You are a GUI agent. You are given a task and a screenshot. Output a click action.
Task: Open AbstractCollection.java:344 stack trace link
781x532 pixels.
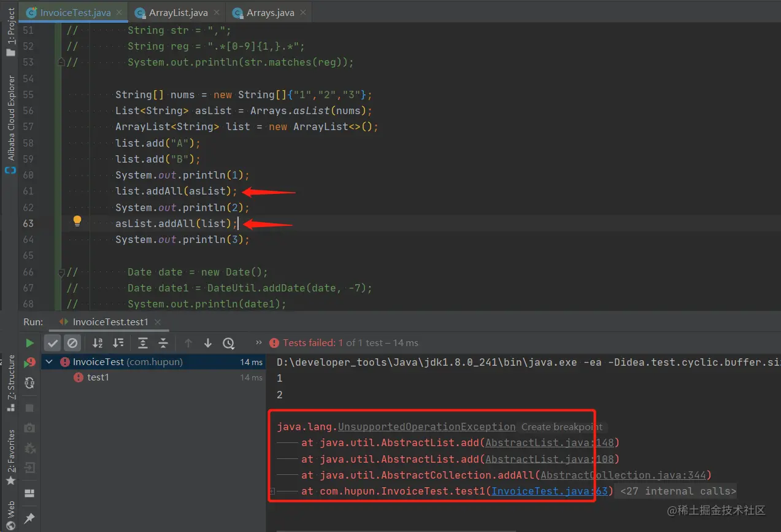click(x=623, y=475)
